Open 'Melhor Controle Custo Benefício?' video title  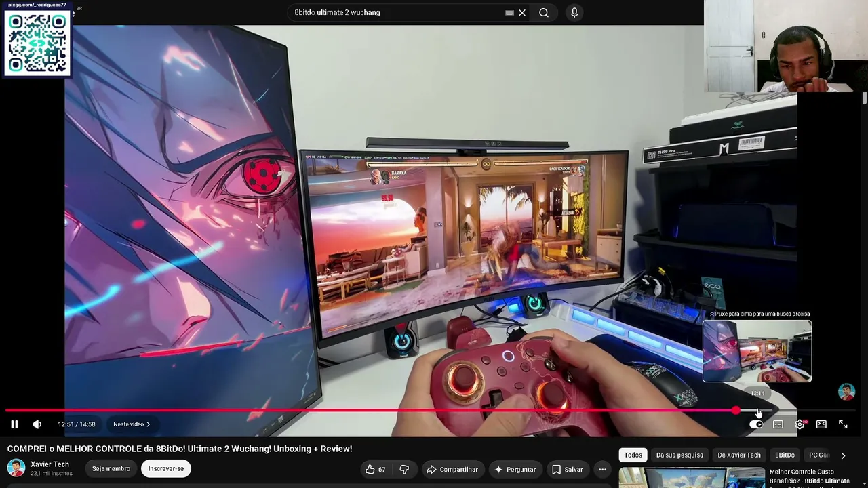click(x=809, y=476)
